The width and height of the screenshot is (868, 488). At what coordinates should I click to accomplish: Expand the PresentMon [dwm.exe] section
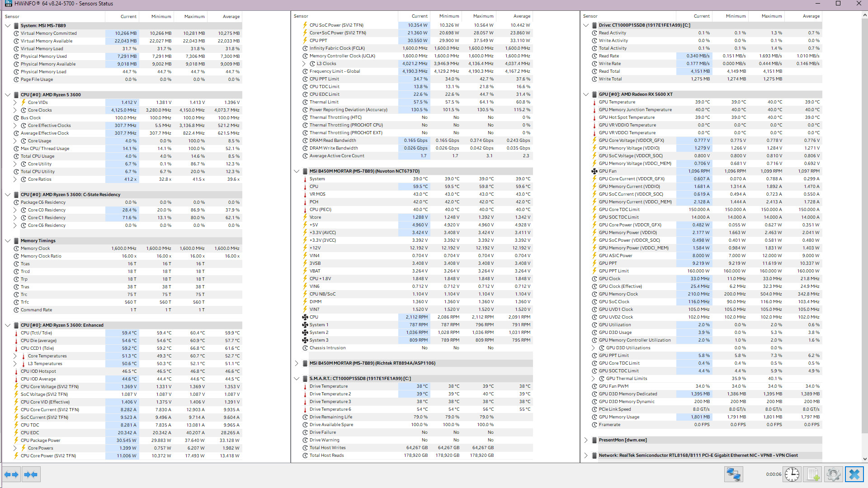(x=586, y=440)
